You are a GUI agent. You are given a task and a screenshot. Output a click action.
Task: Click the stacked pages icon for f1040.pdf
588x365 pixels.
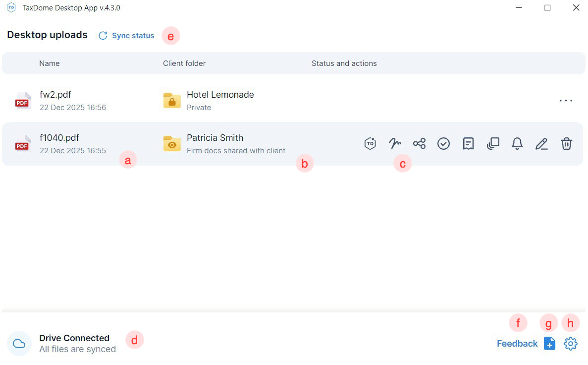[493, 144]
